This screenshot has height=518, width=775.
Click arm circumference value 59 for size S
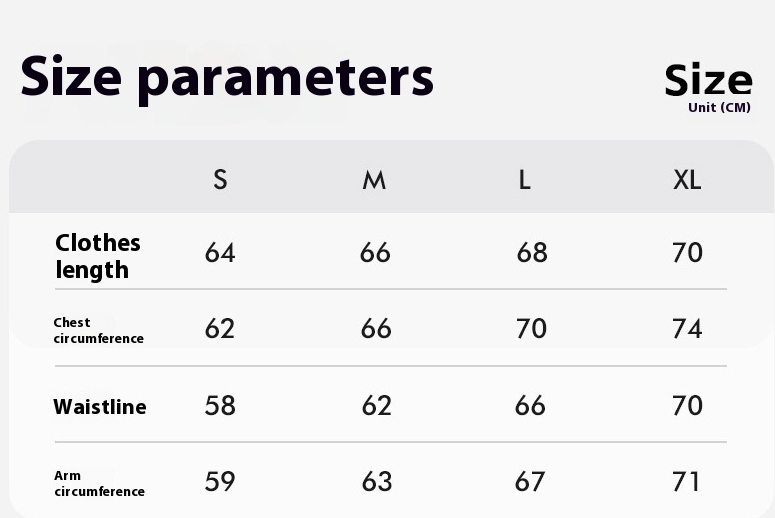pyautogui.click(x=220, y=482)
